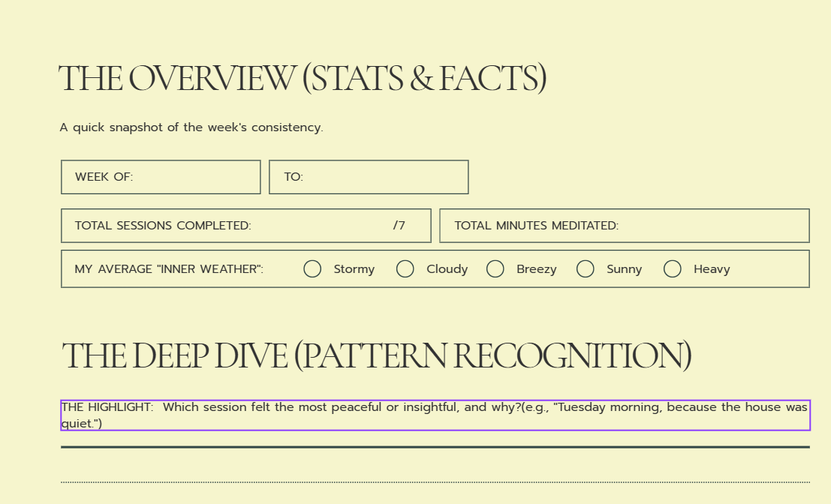Click the Stormy option label

(x=354, y=269)
